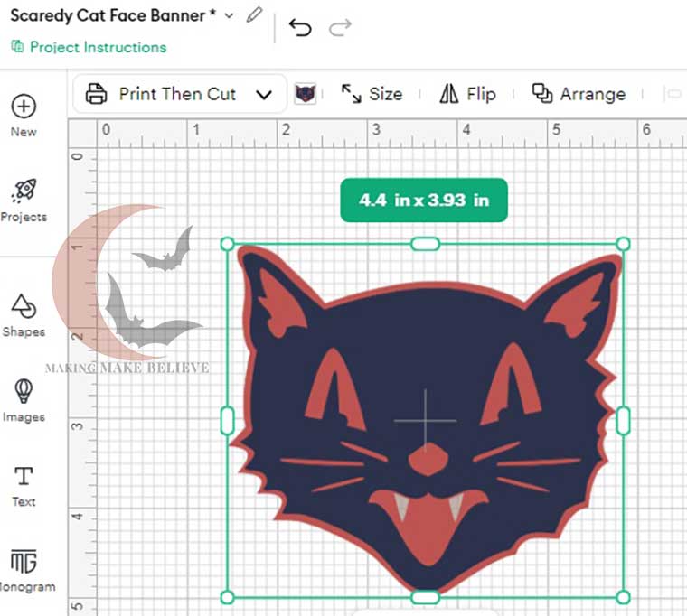The height and width of the screenshot is (616, 687).
Task: Open the project title dropdown chevron
Action: [229, 15]
